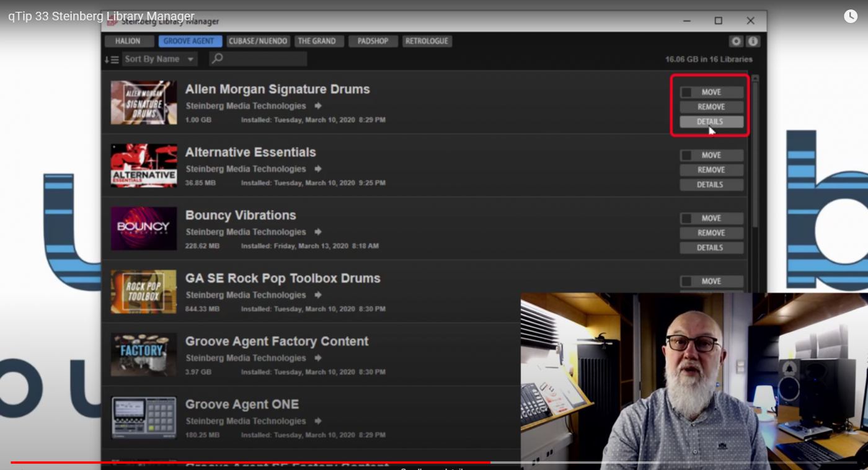Select the 'Bouncy Vibrations' title

click(241, 215)
